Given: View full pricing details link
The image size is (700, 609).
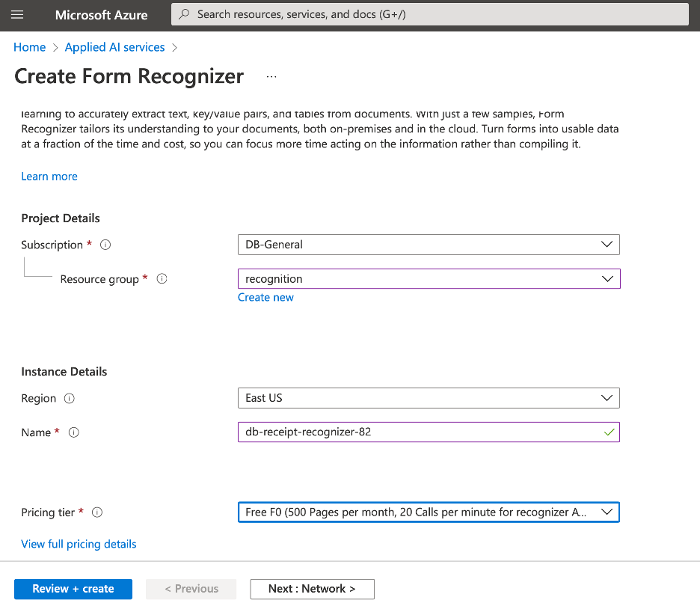Looking at the screenshot, I should [79, 544].
